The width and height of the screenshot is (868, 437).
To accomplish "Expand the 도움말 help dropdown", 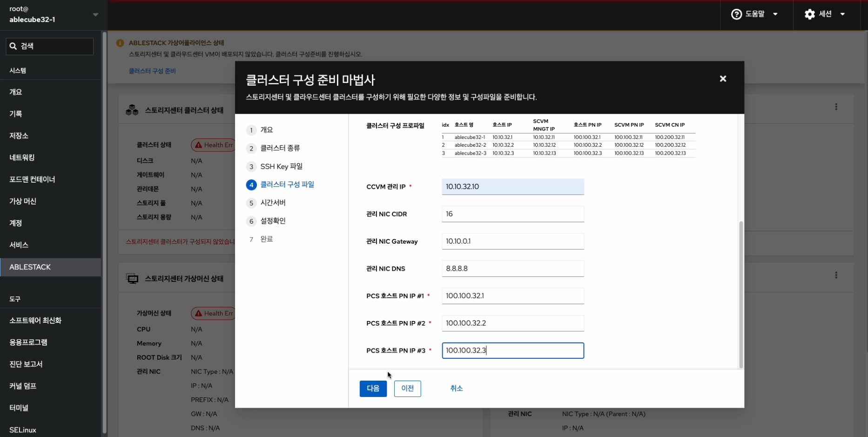I will 775,14.
